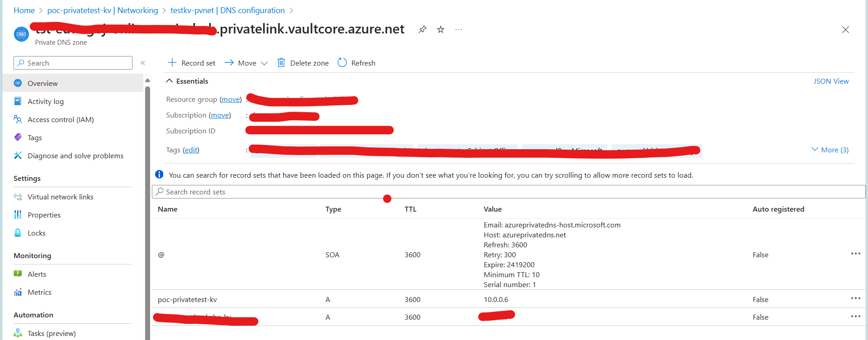Open the Move dropdown
Image resolution: width=868 pixels, height=340 pixels.
click(x=246, y=63)
